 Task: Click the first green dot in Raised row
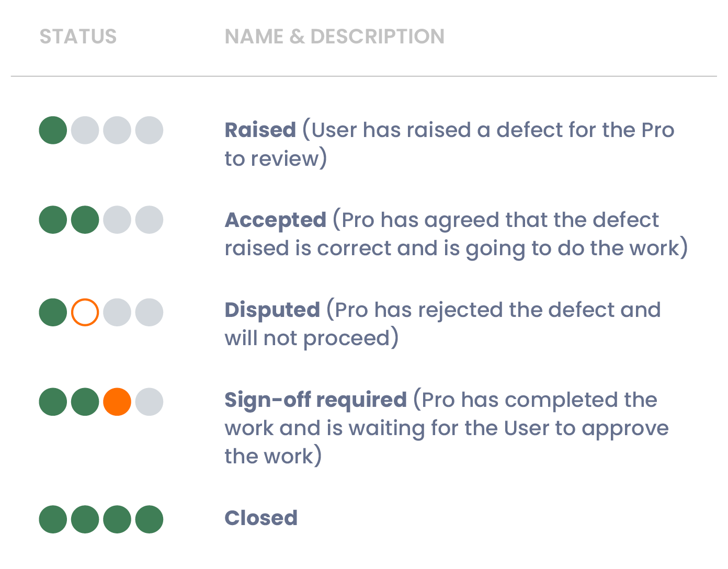pyautogui.click(x=53, y=130)
